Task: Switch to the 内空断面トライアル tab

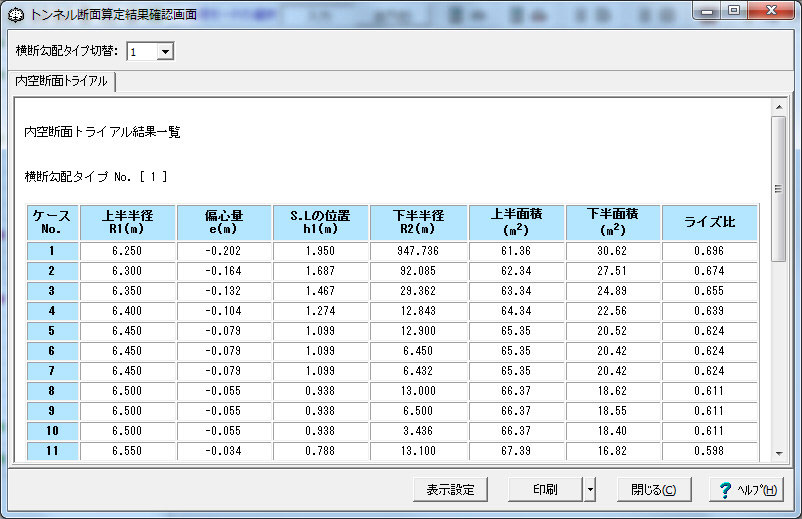Action: click(61, 81)
